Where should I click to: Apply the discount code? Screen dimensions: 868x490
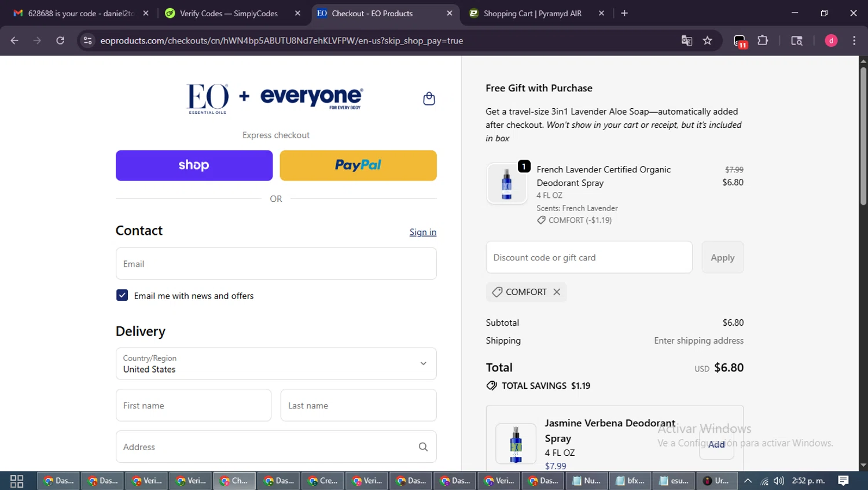(x=723, y=257)
